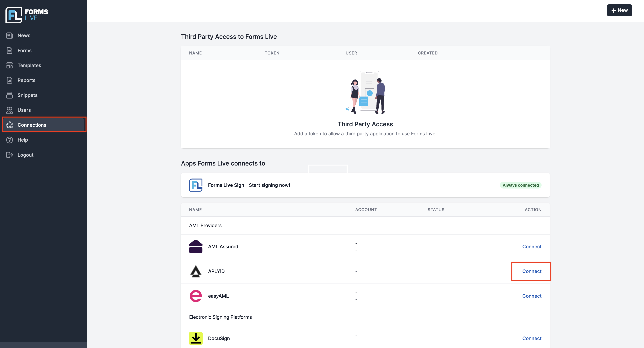Click the ACCOUNT column header
This screenshot has width=644, height=348.
(x=366, y=210)
